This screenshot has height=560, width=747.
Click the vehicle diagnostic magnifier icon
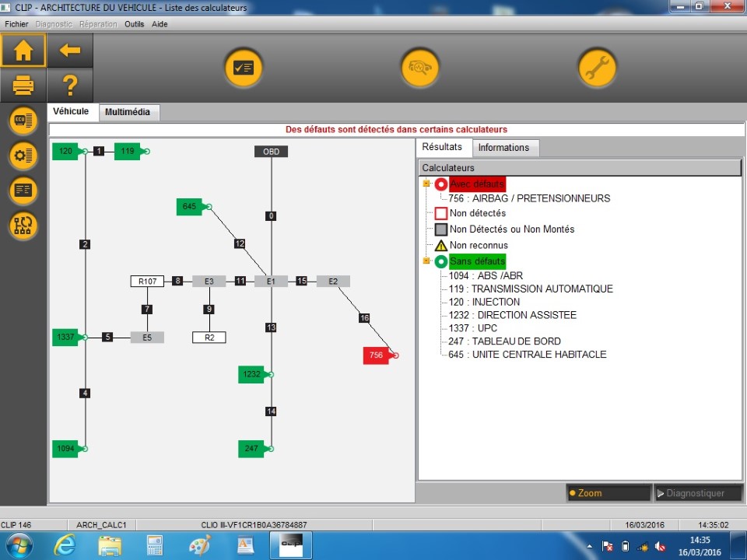click(419, 68)
